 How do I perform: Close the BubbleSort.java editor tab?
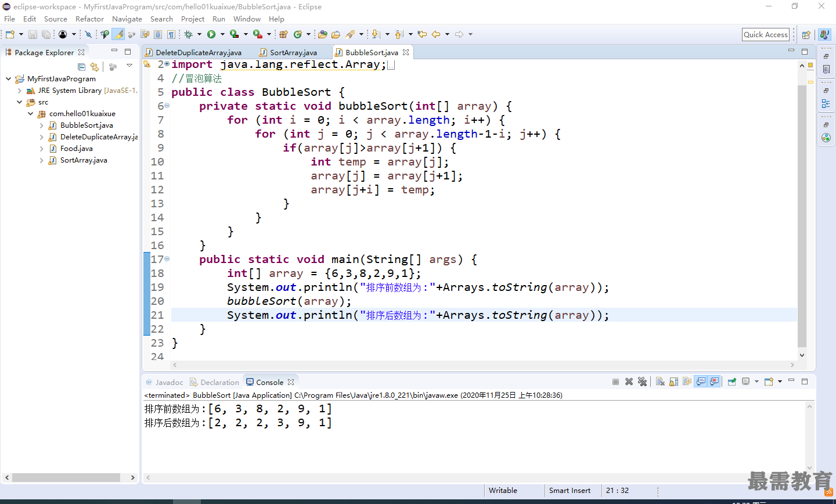406,52
